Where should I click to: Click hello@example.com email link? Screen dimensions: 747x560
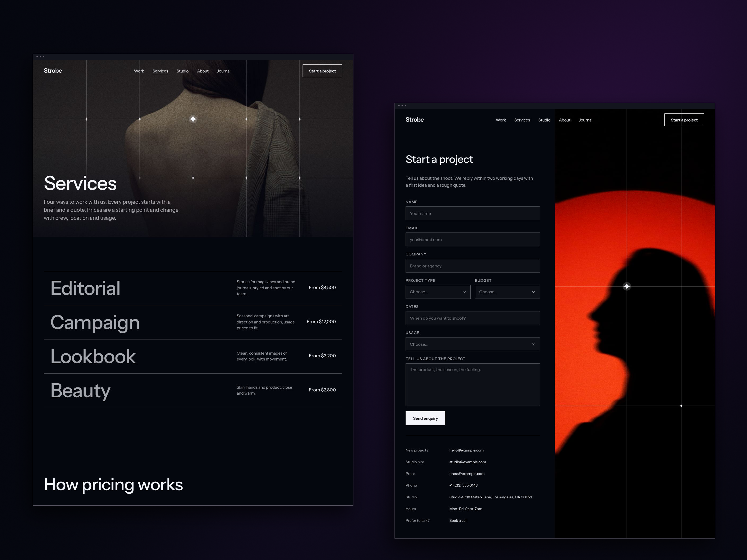466,450
